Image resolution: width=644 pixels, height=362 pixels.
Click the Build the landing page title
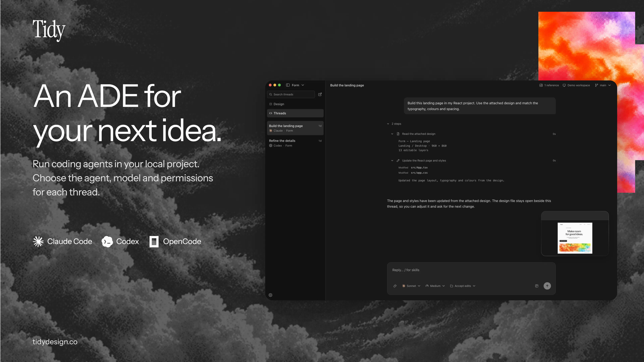(347, 85)
